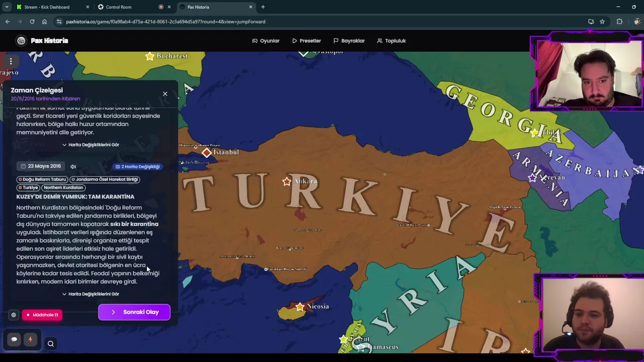
Task: Close the Stream - Kick Dashboard tab
Action: (88, 7)
